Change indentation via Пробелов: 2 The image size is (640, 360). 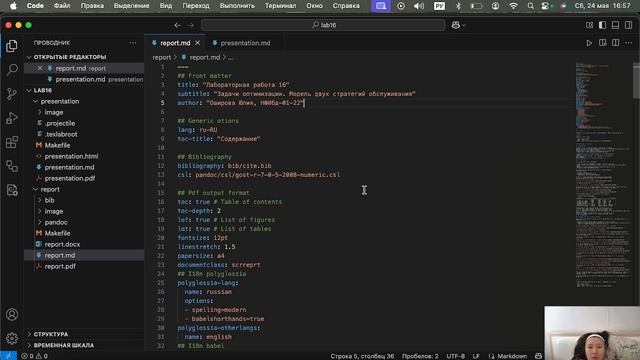(x=420, y=356)
